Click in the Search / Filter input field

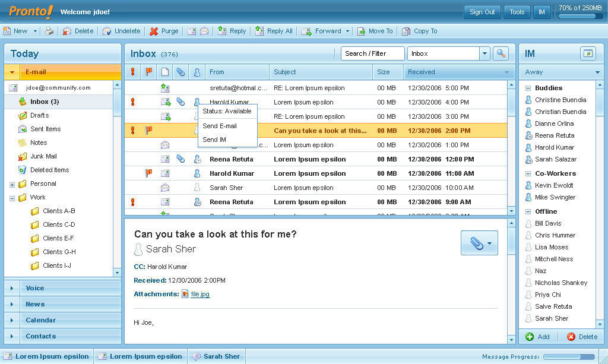(x=372, y=53)
